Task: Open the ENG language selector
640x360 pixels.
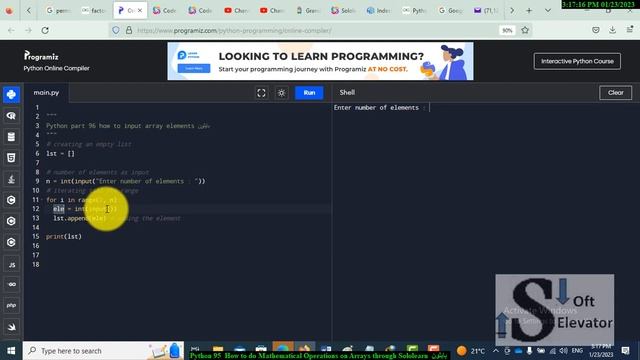Action: (577, 351)
